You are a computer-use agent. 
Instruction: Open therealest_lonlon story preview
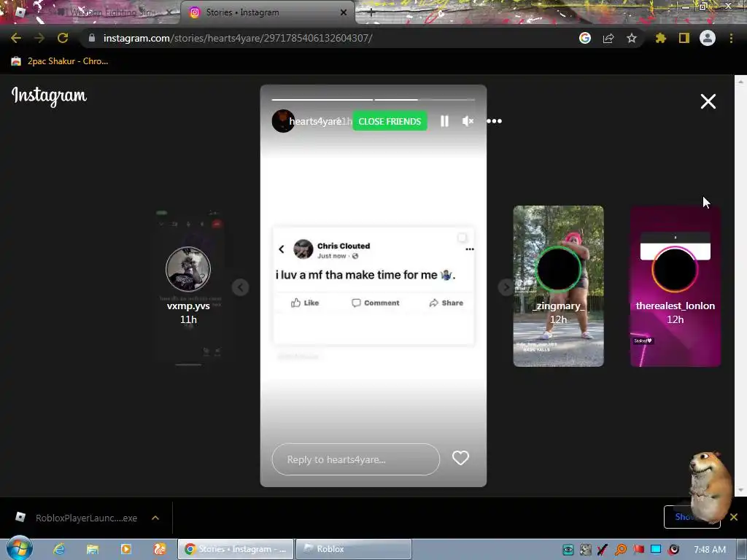[x=675, y=286]
